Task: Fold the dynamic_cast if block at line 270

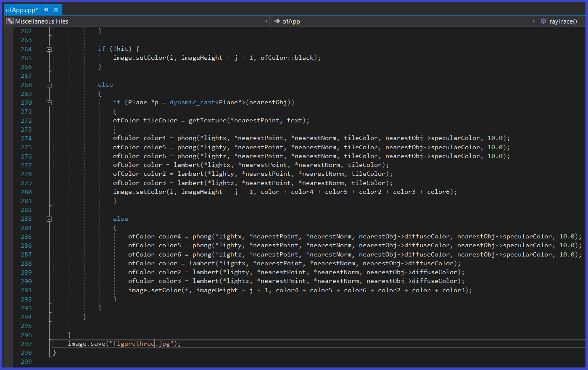Action: click(x=49, y=103)
